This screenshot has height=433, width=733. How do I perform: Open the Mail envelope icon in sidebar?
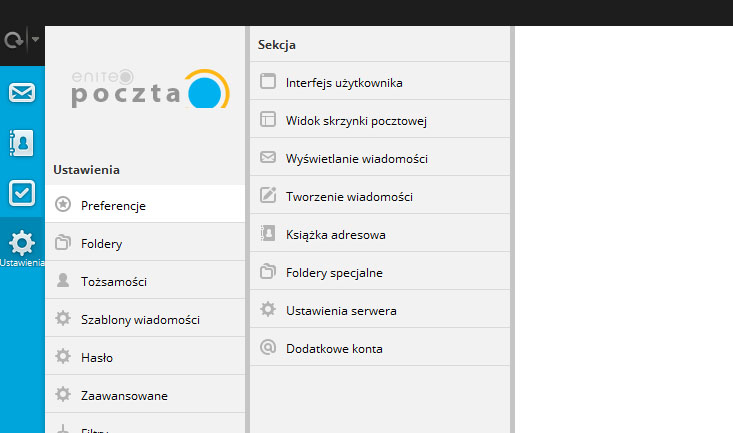[22, 93]
